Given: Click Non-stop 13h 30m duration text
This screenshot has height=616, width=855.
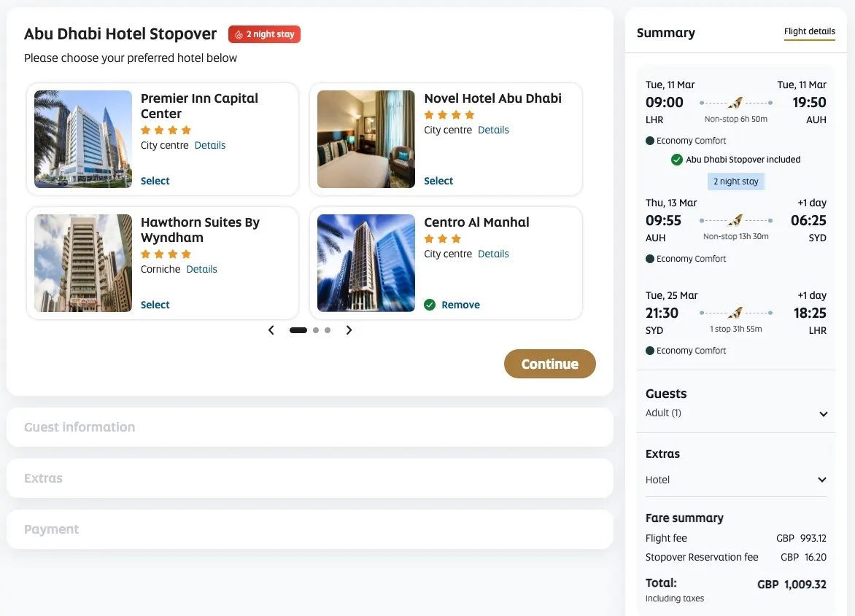Looking at the screenshot, I should pos(735,236).
